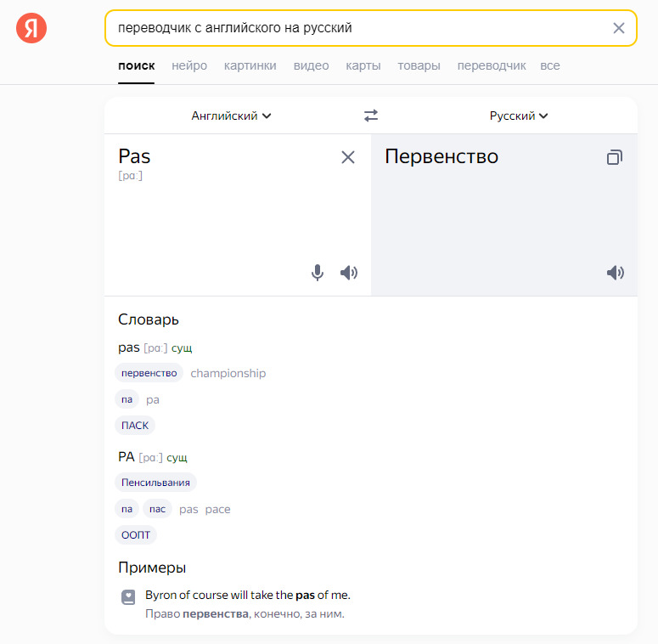
Task: Show the все tab
Action: click(550, 65)
